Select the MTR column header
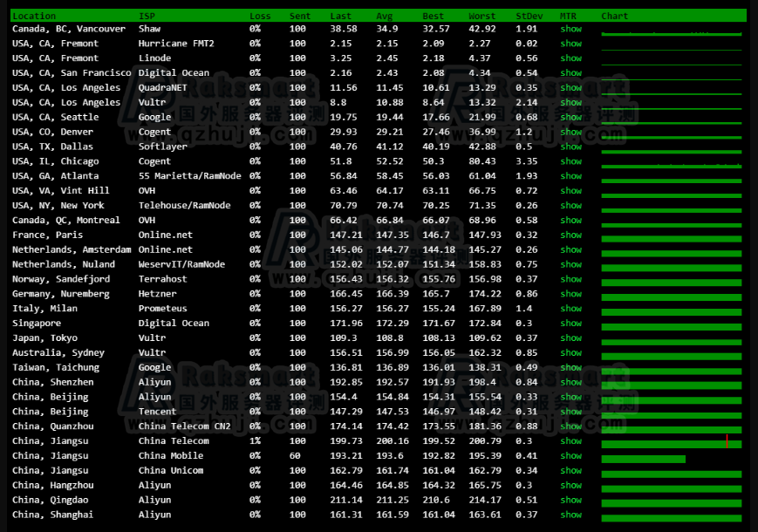 click(568, 16)
